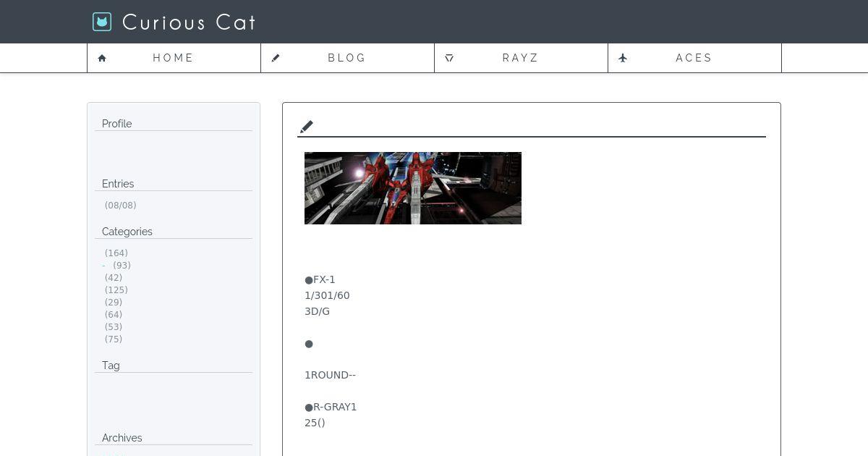
Task: Open subcategory with (93) posts
Action: tap(122, 266)
